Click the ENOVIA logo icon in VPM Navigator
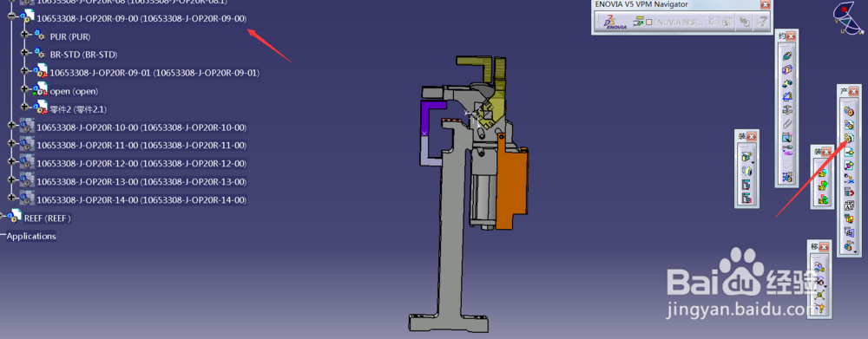The image size is (868, 339). (x=615, y=23)
